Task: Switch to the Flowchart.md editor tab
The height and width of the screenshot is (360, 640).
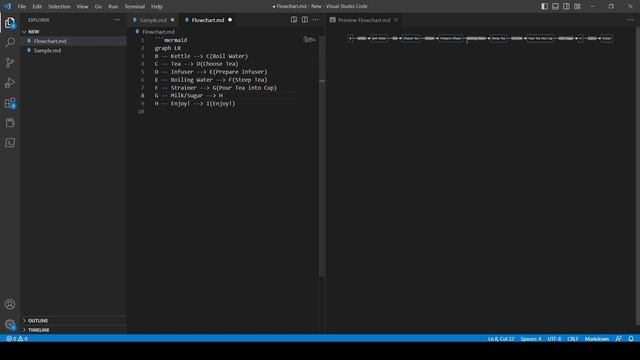Action: tap(208, 20)
